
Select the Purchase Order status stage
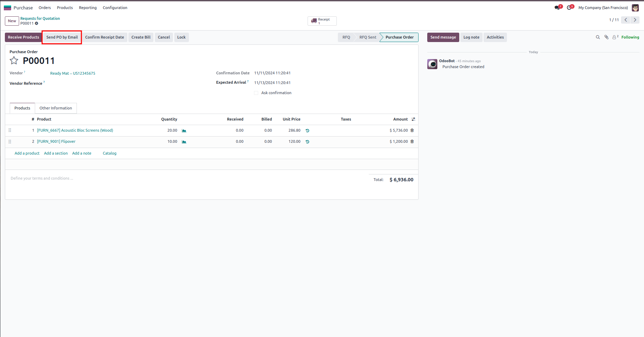(x=399, y=37)
